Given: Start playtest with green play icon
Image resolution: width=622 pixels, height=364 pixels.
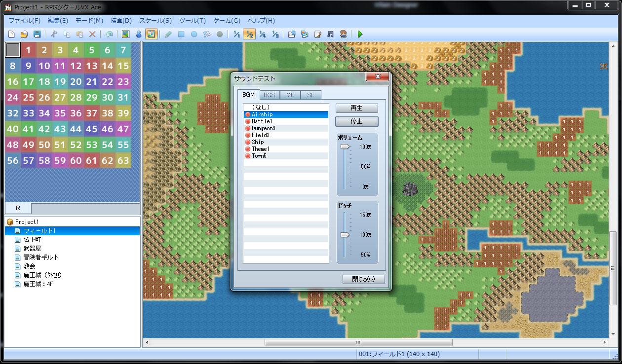Looking at the screenshot, I should pos(360,35).
